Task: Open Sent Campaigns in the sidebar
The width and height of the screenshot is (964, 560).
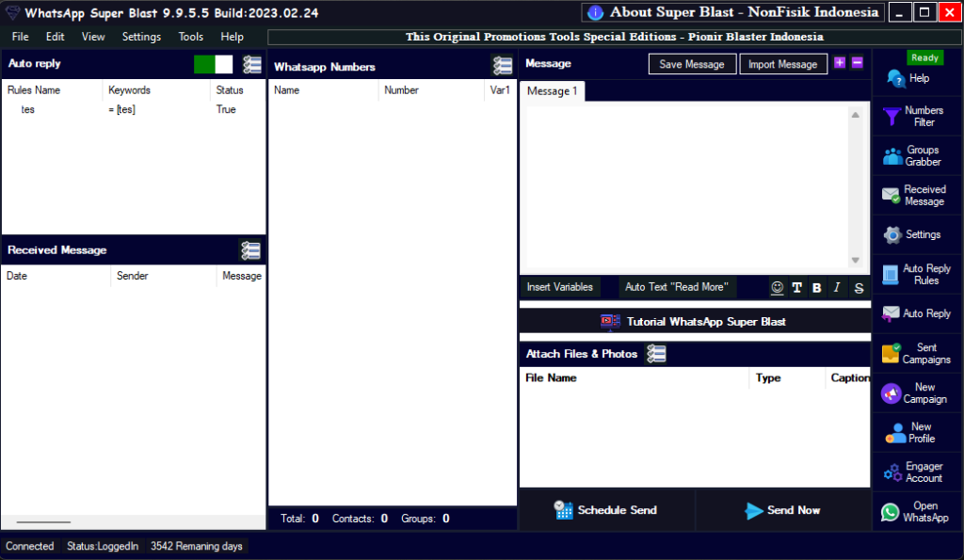Action: click(918, 353)
